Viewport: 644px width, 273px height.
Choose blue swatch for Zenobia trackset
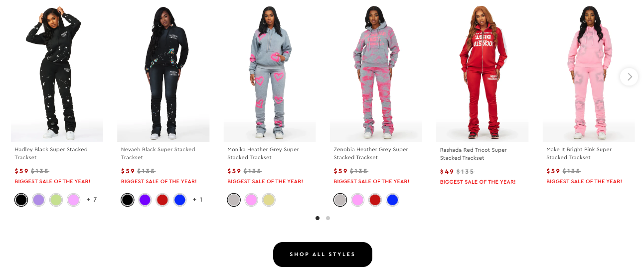pyautogui.click(x=392, y=200)
